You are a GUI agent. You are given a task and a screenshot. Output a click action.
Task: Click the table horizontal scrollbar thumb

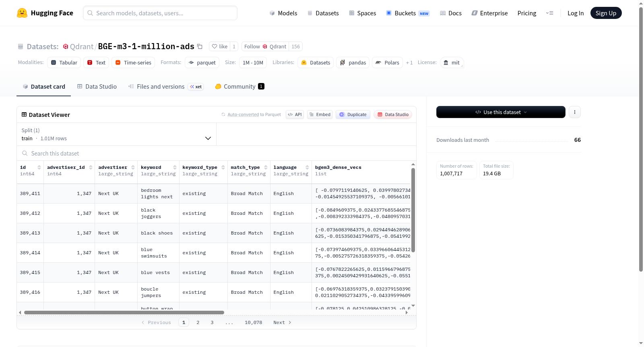pos(124,312)
